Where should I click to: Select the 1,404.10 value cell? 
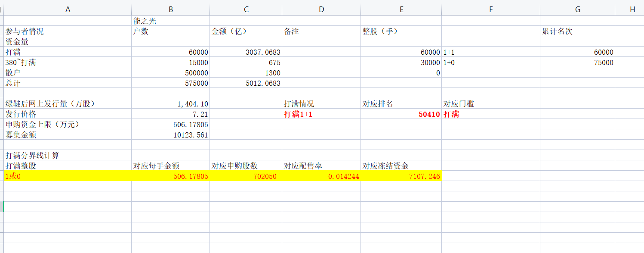(171, 103)
